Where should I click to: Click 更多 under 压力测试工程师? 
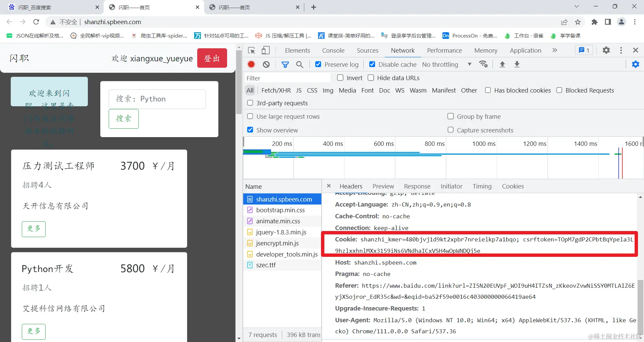34,229
